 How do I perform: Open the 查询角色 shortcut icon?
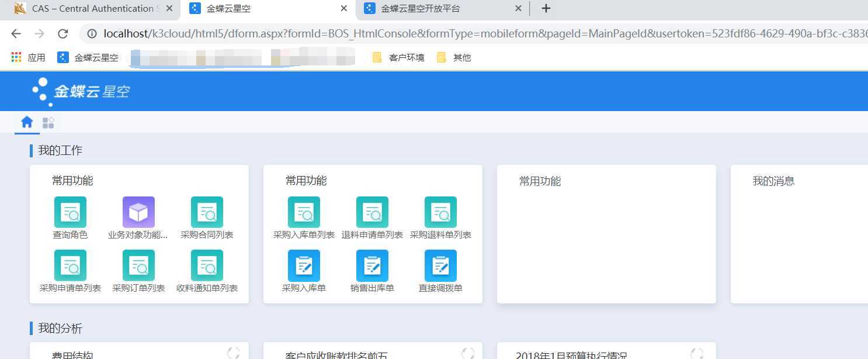pos(70,212)
